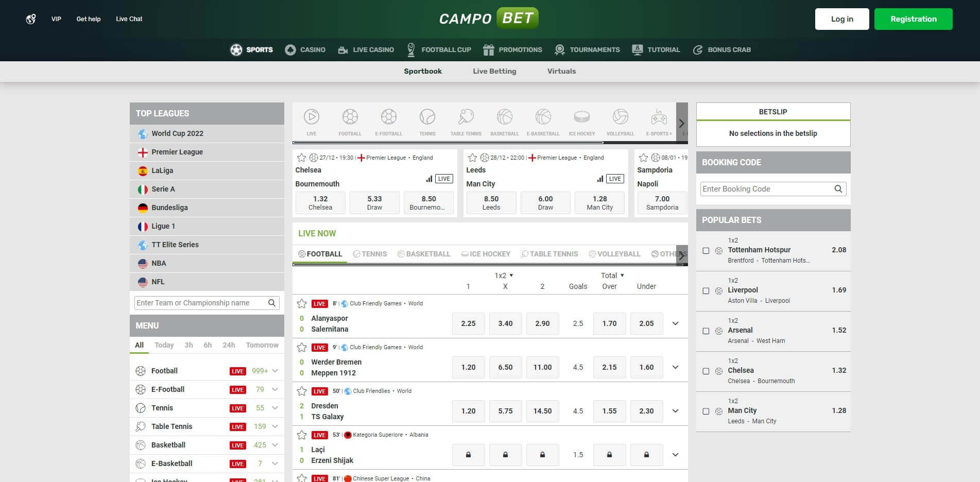Open statistics icon for Leeds Man City card
980x482 pixels.
click(600, 179)
